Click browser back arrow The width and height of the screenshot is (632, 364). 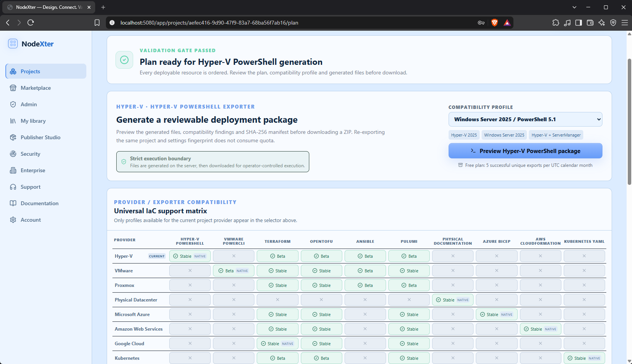tap(8, 23)
